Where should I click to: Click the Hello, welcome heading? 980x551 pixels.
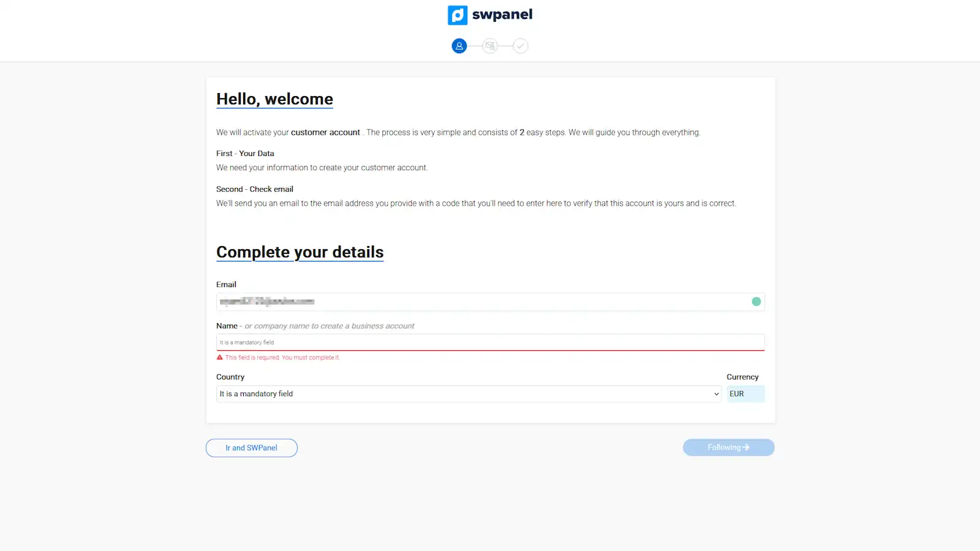point(274,99)
